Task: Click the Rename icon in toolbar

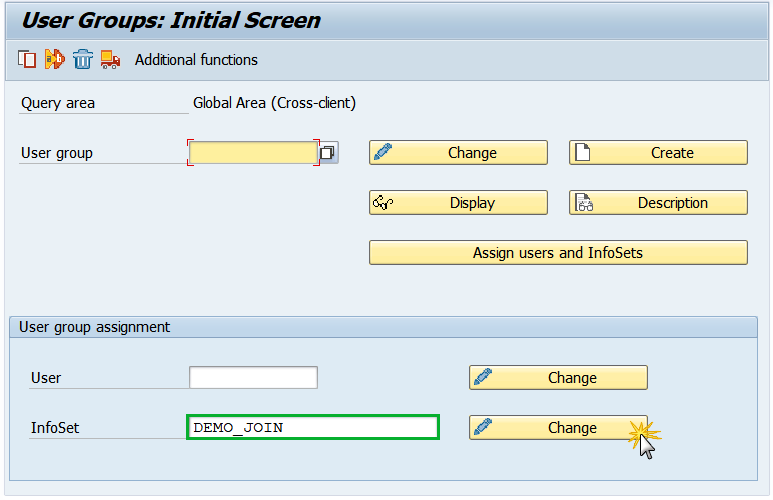Action: [55, 60]
